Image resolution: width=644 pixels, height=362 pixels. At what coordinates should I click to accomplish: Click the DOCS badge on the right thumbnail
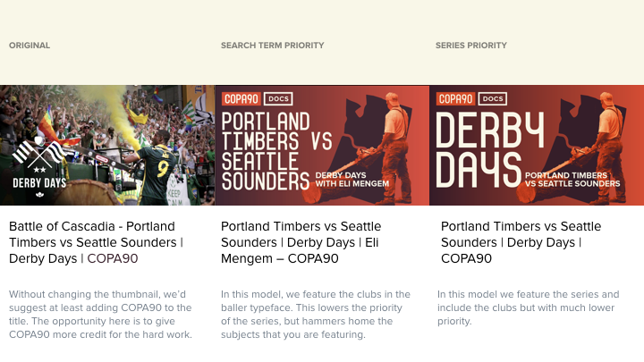click(x=493, y=99)
